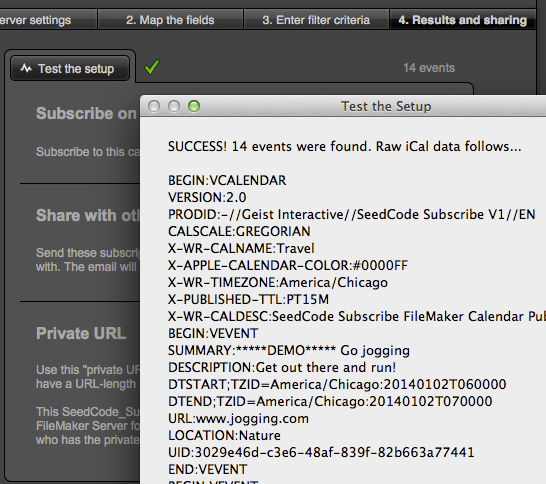Click the X-WR-CALNAME:Travel line
Viewport: 546px width, 484px height.
(x=241, y=248)
